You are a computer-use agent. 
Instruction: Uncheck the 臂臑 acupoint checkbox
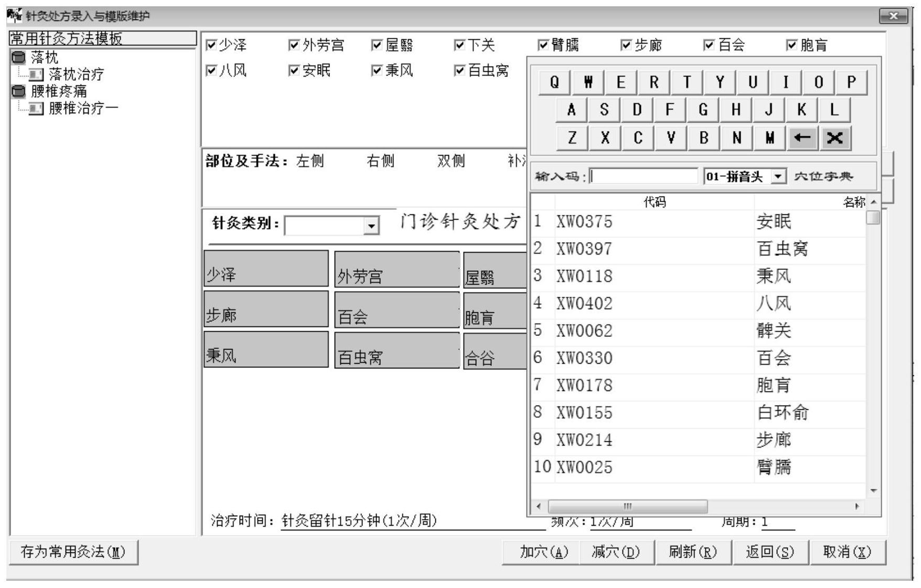(543, 45)
